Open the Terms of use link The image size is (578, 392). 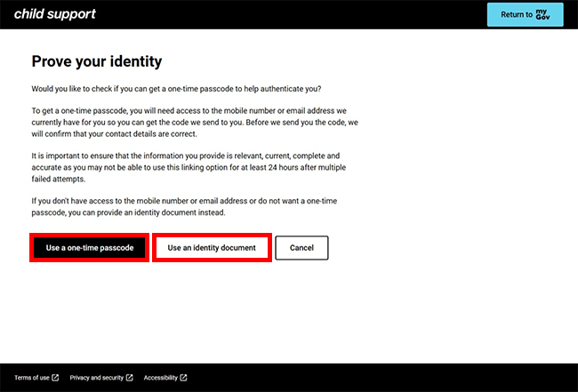[x=32, y=378]
